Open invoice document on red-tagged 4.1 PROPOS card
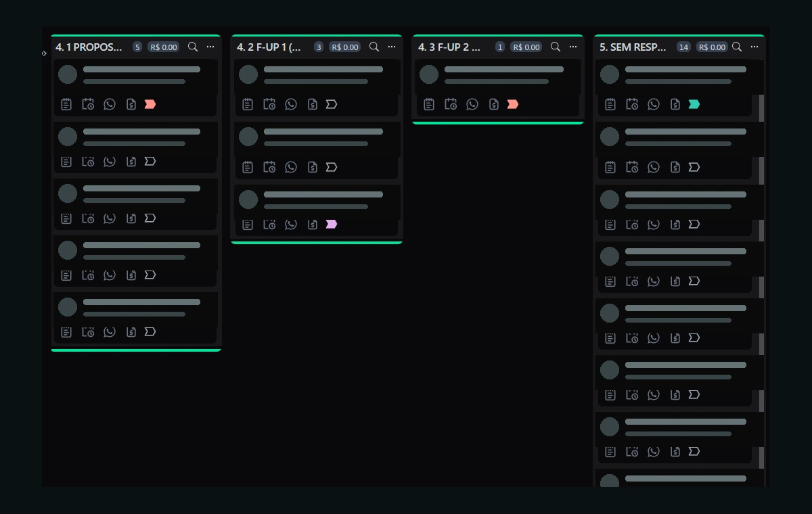Screen dimensions: 812x514 [131, 104]
